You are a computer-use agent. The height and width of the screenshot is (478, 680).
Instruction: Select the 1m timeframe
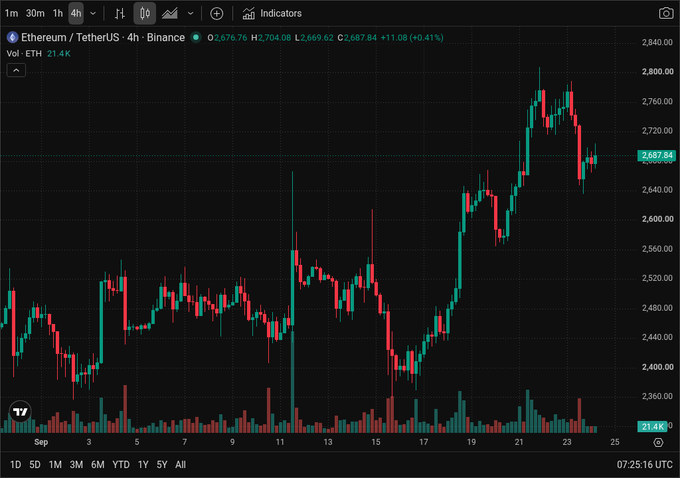[11, 13]
